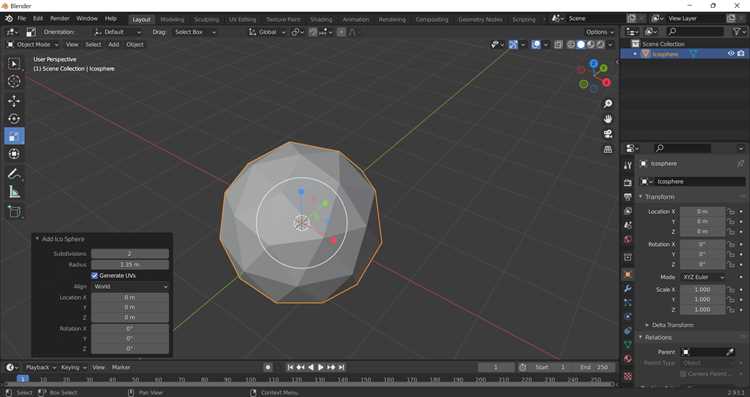Switch to solid viewport shading
This screenshot has width=750, height=397.
(x=581, y=44)
